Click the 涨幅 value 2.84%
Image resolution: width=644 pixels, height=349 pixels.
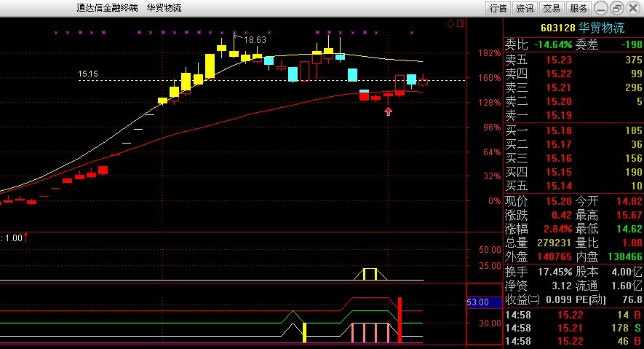click(x=557, y=229)
